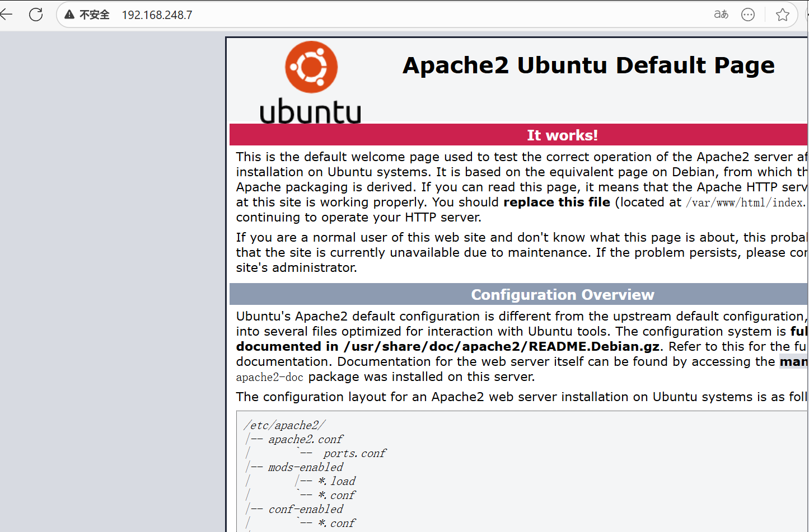Go back with the browser back arrow
Image resolution: width=809 pixels, height=532 pixels.
click(6, 15)
